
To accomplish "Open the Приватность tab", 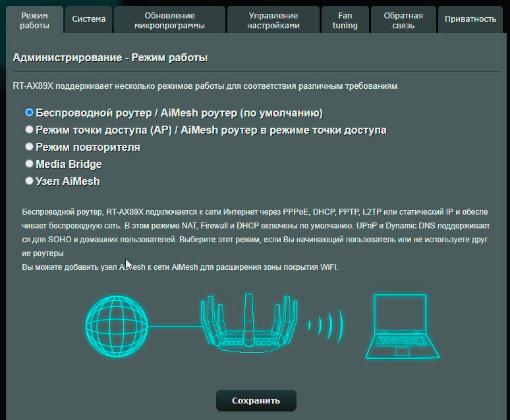I will 470,19.
